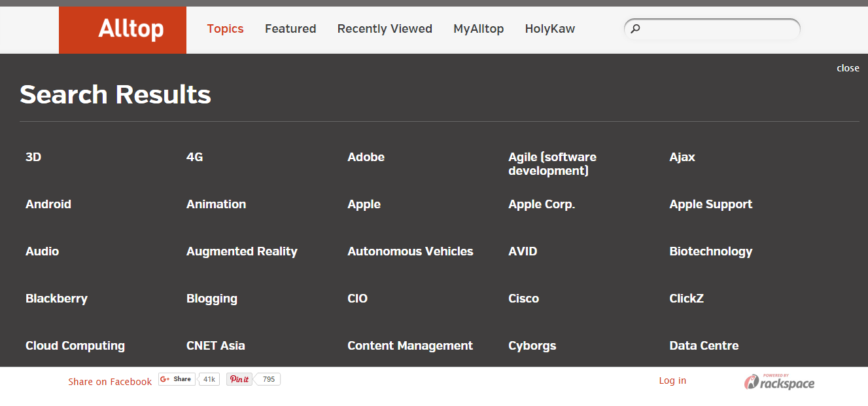868x406 pixels.
Task: Click the Pin it button
Action: coord(239,379)
